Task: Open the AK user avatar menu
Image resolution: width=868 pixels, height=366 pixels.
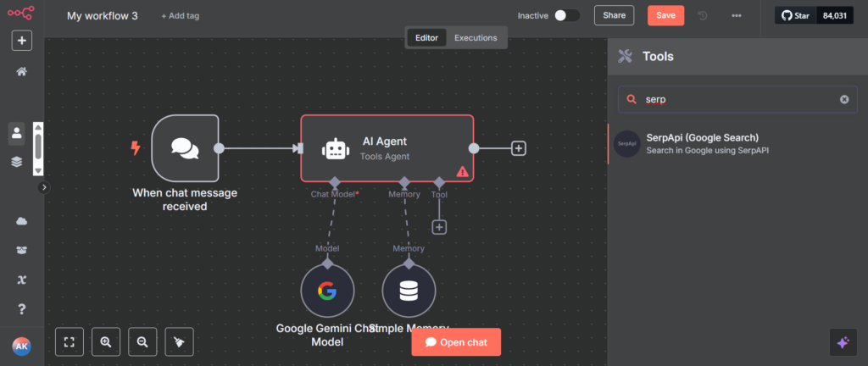Action: pos(21,347)
